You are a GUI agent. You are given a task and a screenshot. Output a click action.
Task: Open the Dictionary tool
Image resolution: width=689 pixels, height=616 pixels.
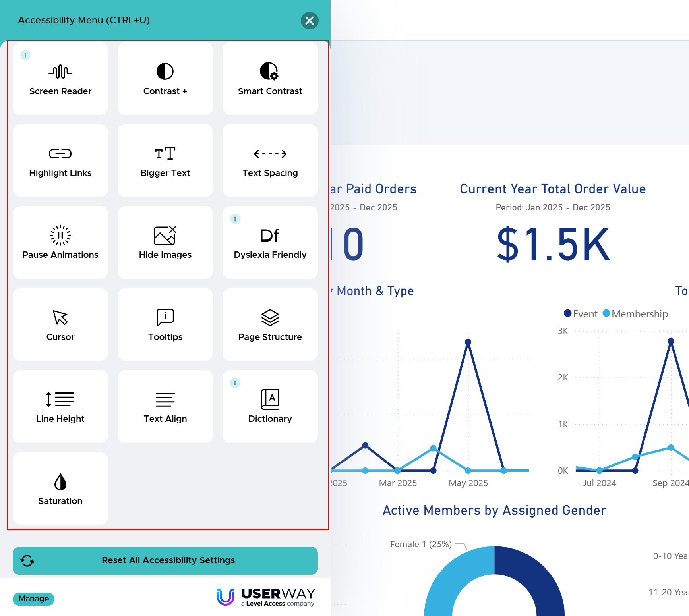(x=270, y=406)
